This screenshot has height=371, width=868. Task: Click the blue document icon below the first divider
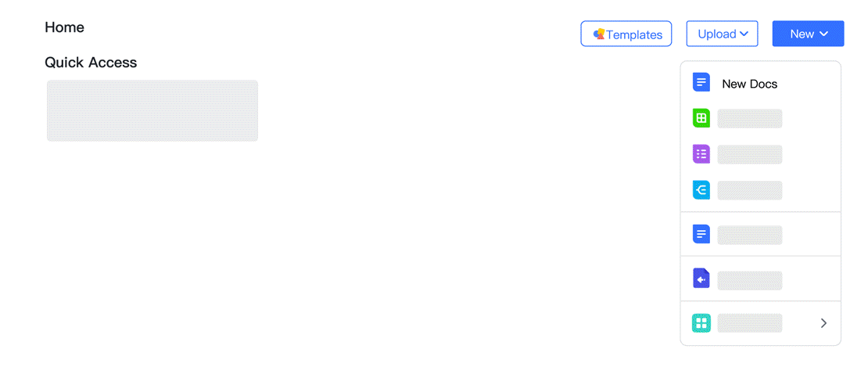(701, 234)
